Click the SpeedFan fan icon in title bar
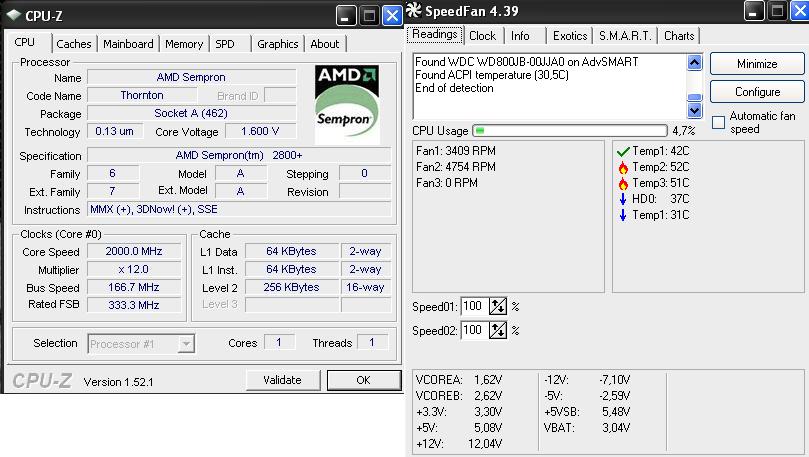The width and height of the screenshot is (809, 457). [x=414, y=10]
